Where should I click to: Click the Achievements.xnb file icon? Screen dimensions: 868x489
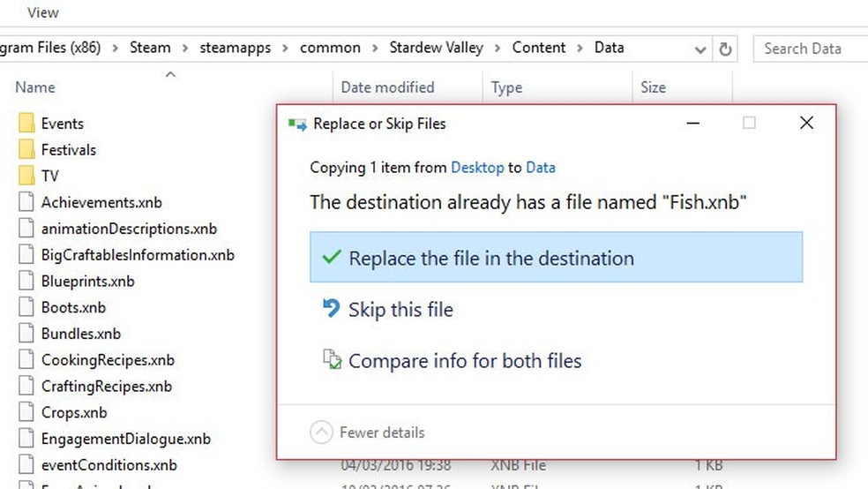(x=26, y=202)
